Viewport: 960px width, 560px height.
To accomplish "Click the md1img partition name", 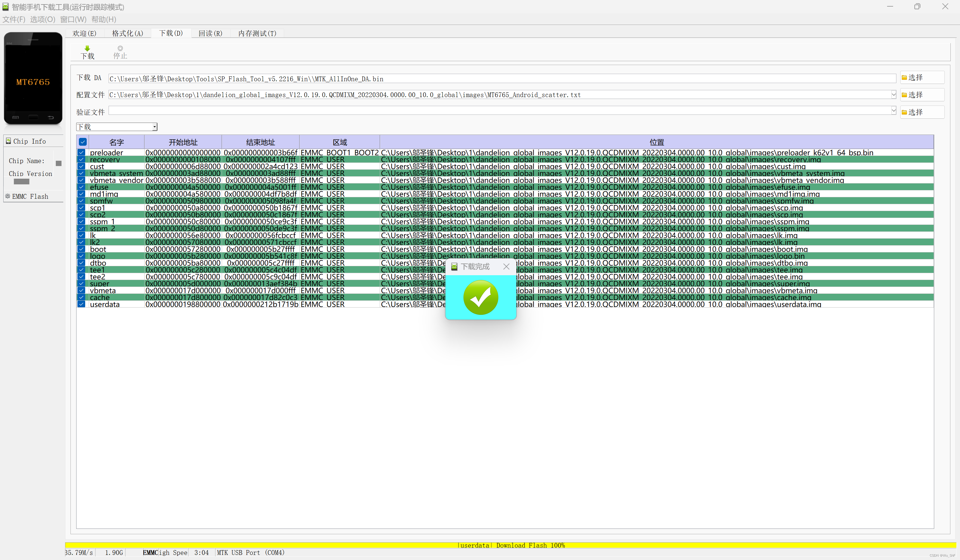I will point(104,194).
